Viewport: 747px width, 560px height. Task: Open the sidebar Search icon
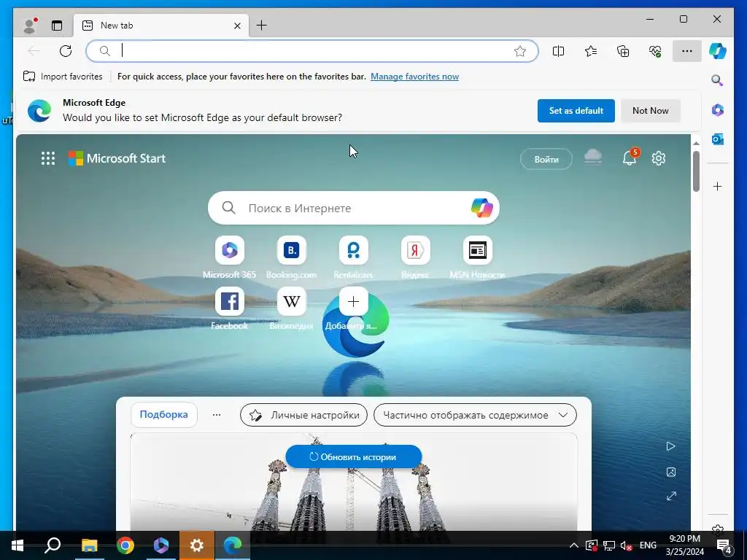(x=718, y=80)
